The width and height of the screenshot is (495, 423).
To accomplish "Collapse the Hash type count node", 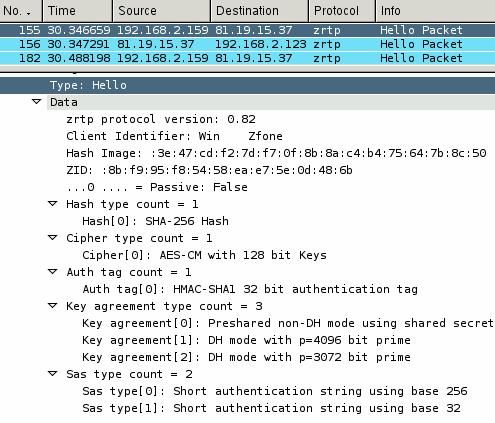I will point(53,203).
